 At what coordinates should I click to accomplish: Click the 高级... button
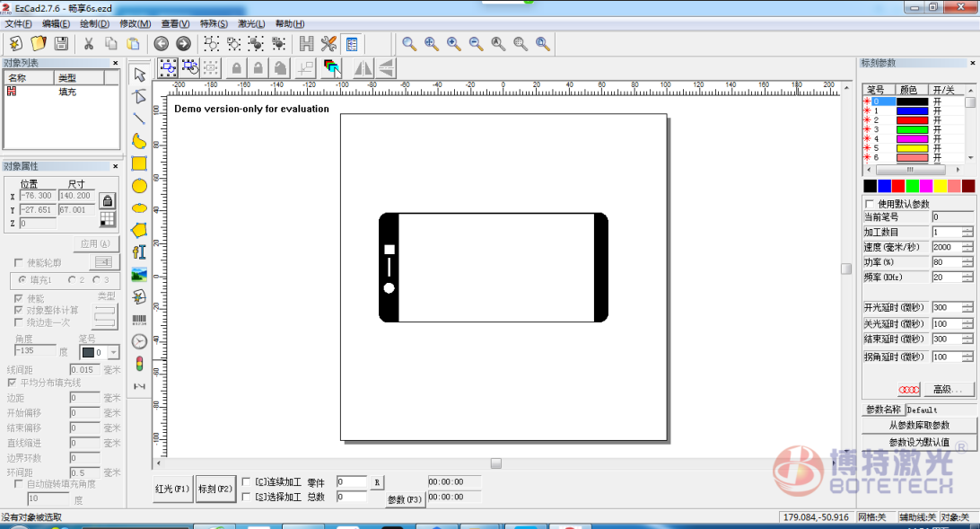pyautogui.click(x=948, y=390)
